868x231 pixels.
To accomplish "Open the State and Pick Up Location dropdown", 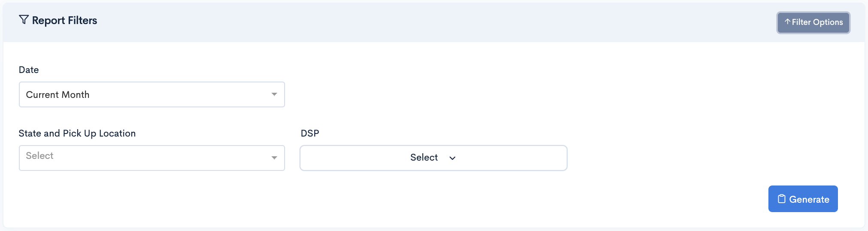I will click(x=152, y=158).
